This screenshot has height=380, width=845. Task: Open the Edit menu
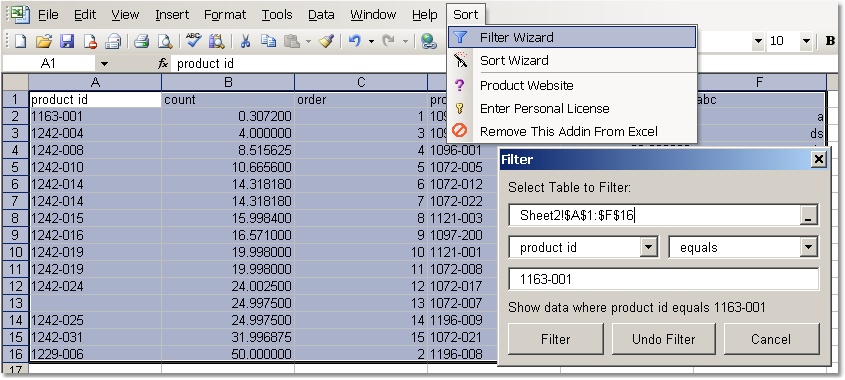click(x=85, y=15)
